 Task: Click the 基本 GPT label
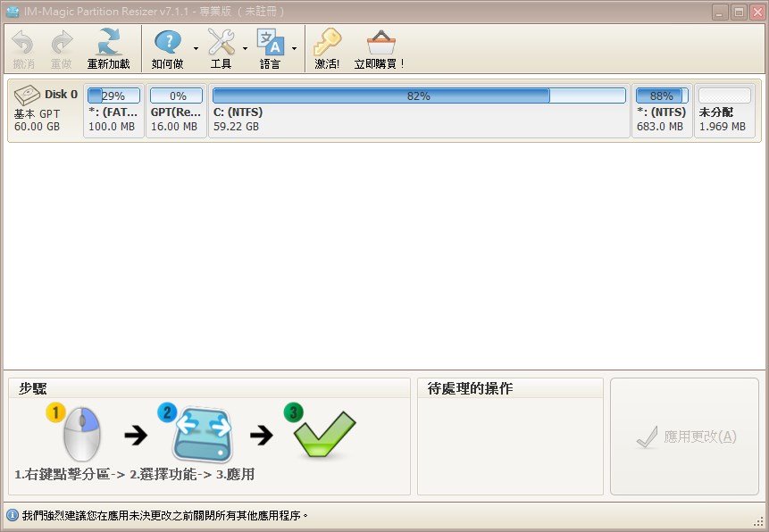coord(37,113)
